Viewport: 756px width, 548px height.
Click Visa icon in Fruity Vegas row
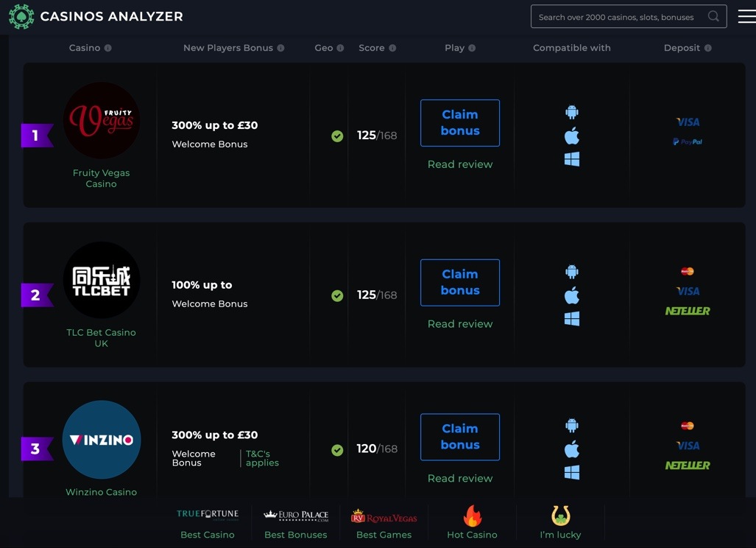tap(688, 122)
